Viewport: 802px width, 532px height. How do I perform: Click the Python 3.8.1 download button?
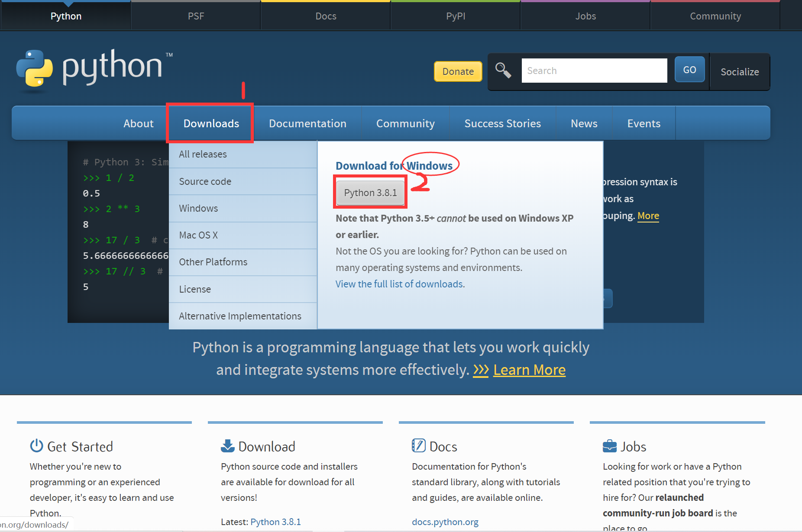(x=370, y=192)
